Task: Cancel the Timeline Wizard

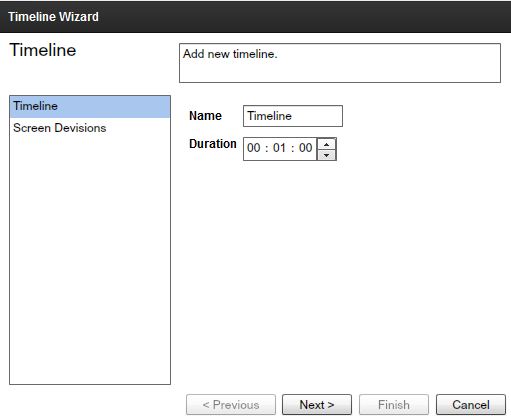Action: tap(471, 405)
